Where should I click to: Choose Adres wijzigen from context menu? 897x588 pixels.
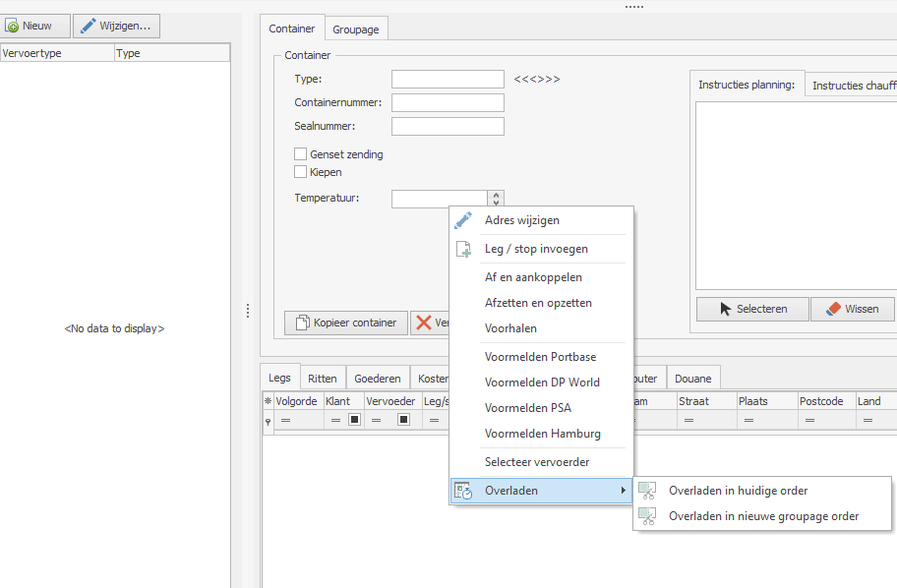[x=541, y=220]
